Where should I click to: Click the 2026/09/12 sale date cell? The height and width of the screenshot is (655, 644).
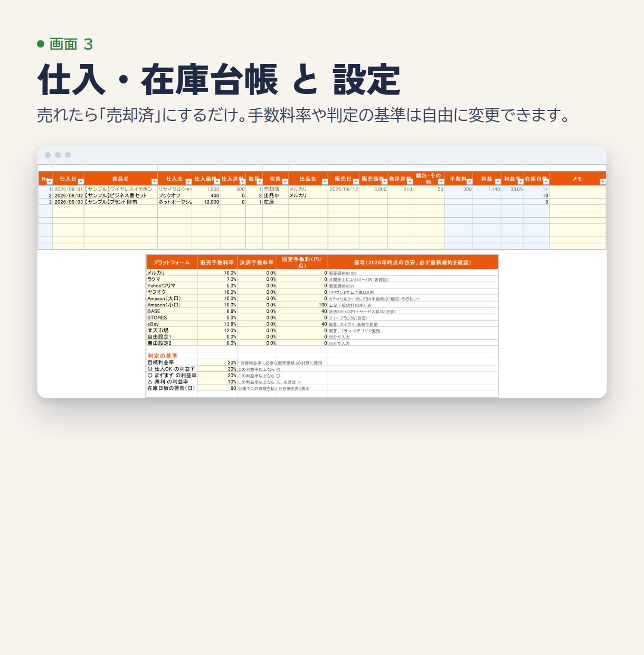(344, 189)
